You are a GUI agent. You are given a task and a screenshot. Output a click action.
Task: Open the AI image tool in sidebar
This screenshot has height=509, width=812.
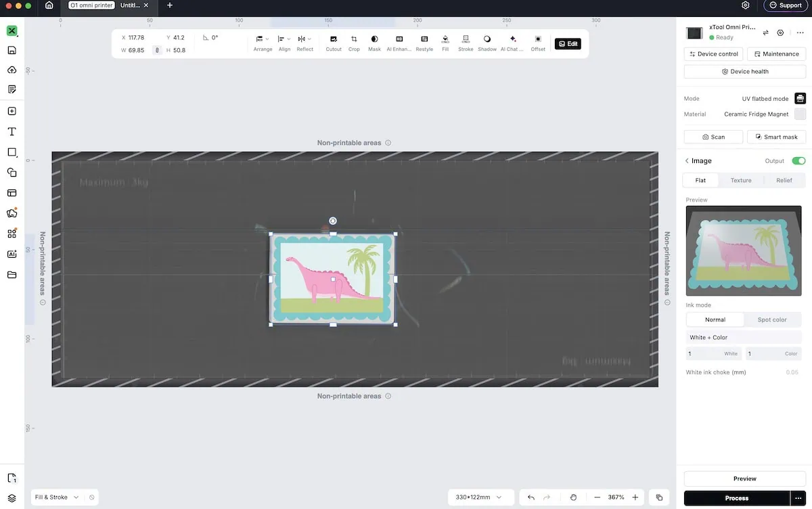tap(12, 255)
